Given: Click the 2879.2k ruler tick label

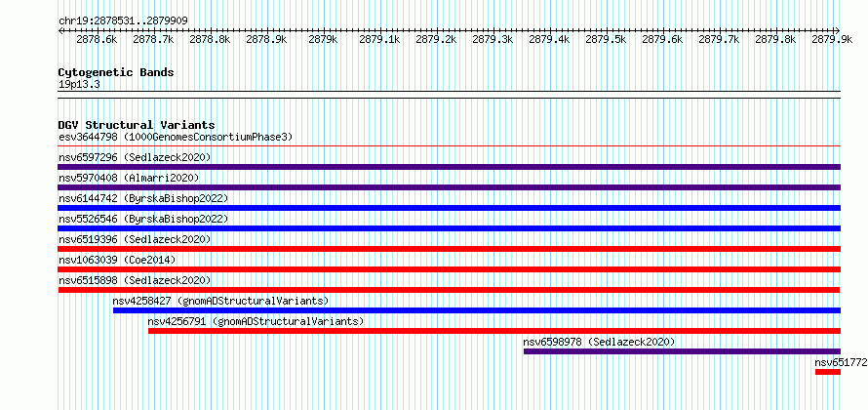Looking at the screenshot, I should [x=436, y=40].
